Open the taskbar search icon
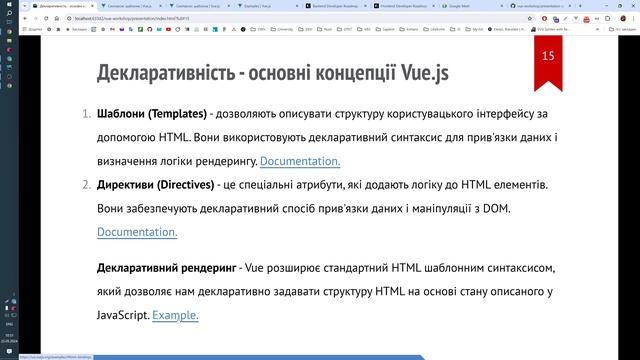640x360 pixels. (x=9, y=13)
